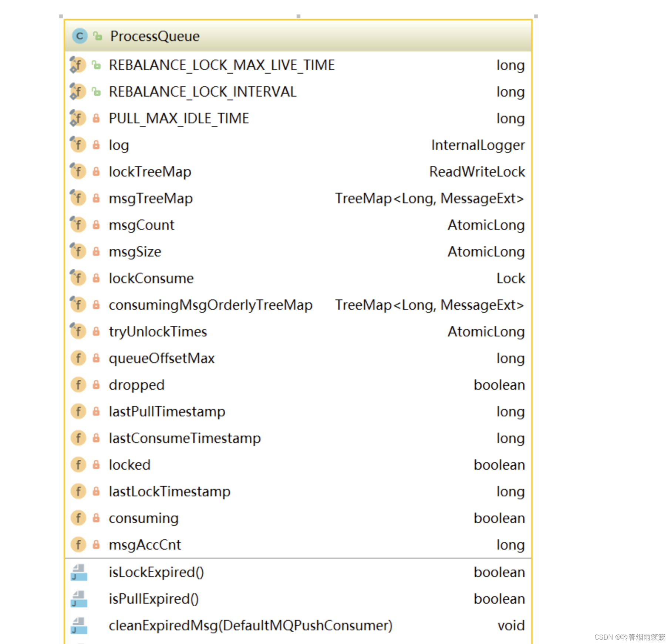This screenshot has height=644, width=671.
Task: Select the locked field name
Action: coord(129,465)
